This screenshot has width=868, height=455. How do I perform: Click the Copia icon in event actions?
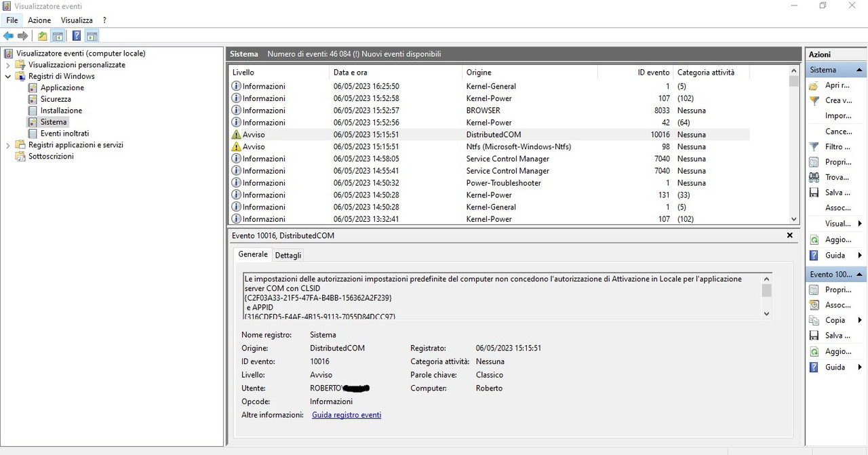pos(814,320)
